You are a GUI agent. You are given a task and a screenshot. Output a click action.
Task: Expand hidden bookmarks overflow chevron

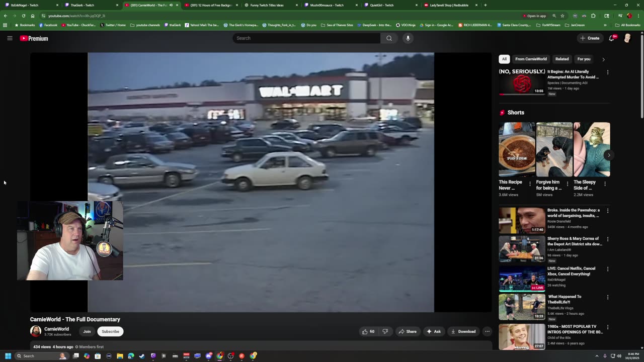(605, 25)
